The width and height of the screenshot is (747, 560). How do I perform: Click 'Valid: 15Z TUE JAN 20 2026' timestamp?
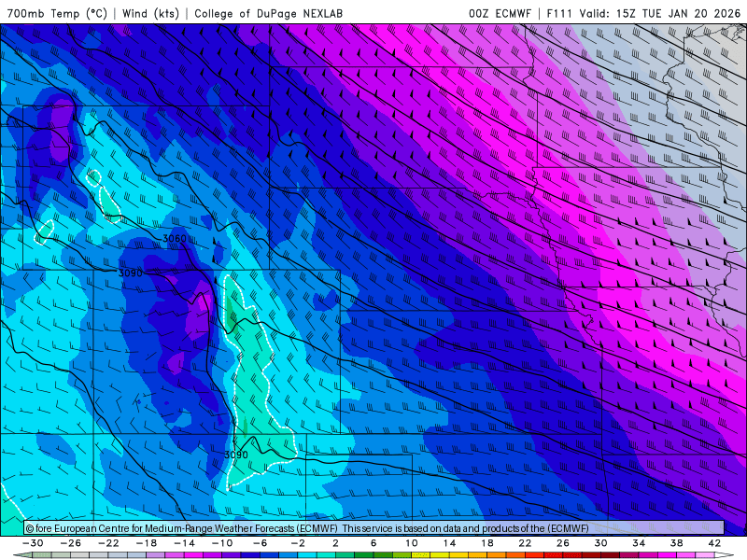point(660,13)
